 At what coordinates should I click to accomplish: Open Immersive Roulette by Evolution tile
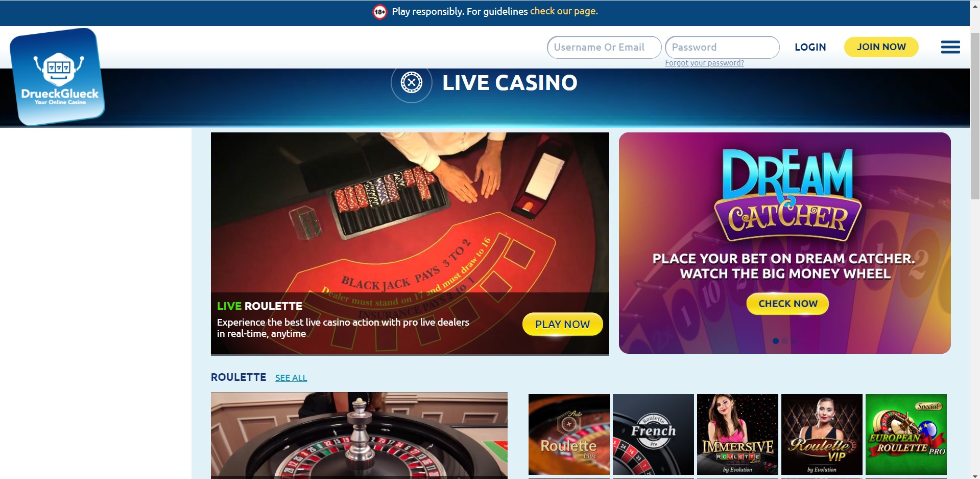click(x=737, y=435)
